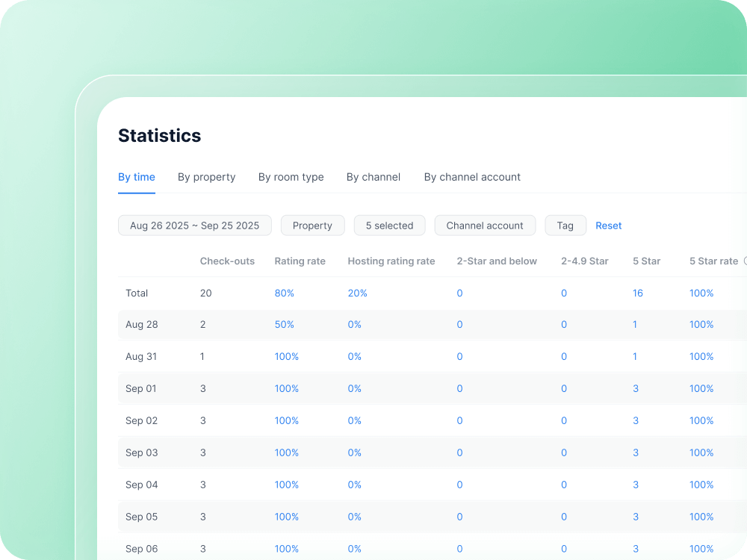Switch to the By channel tab
This screenshot has height=560, width=747.
coord(373,177)
